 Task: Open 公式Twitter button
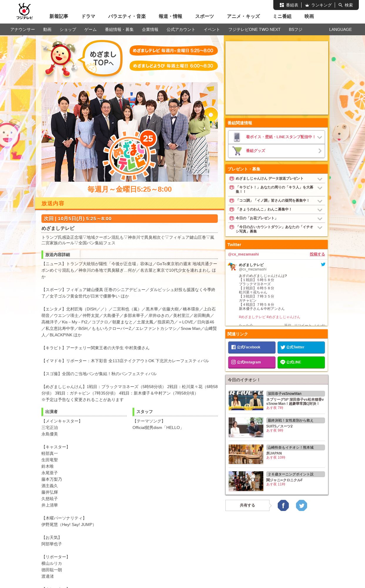tap(301, 347)
